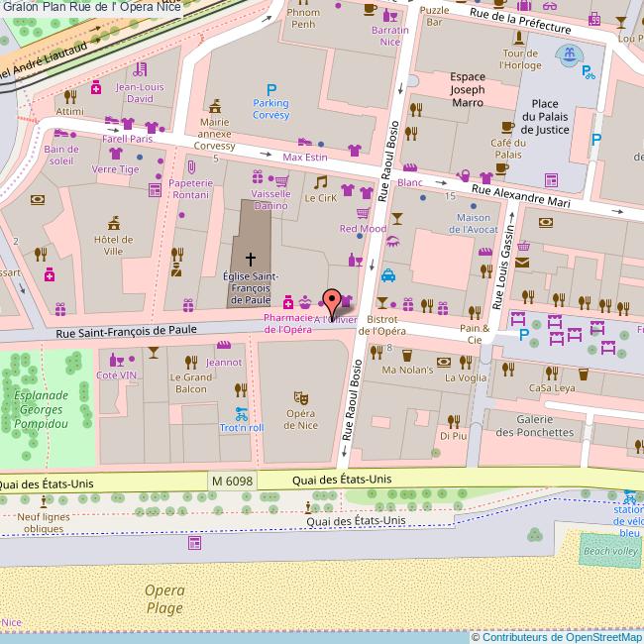Click the Pain & Cie label
This screenshot has height=644, width=644.
tap(475, 334)
